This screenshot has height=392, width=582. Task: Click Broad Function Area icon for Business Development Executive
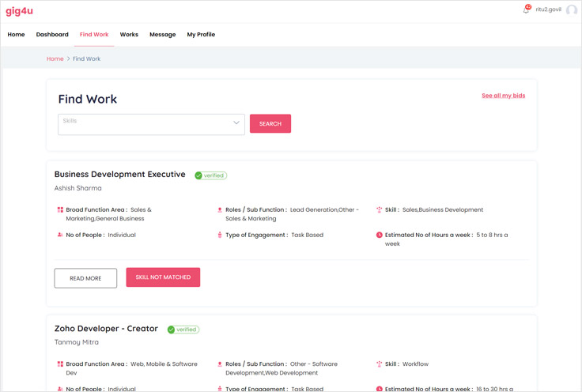pos(60,209)
